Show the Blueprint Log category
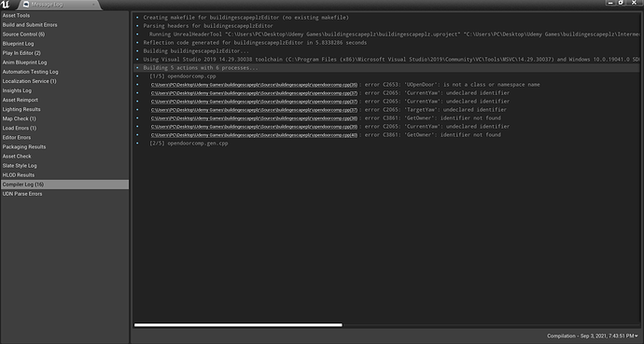The image size is (644, 344). (x=64, y=44)
